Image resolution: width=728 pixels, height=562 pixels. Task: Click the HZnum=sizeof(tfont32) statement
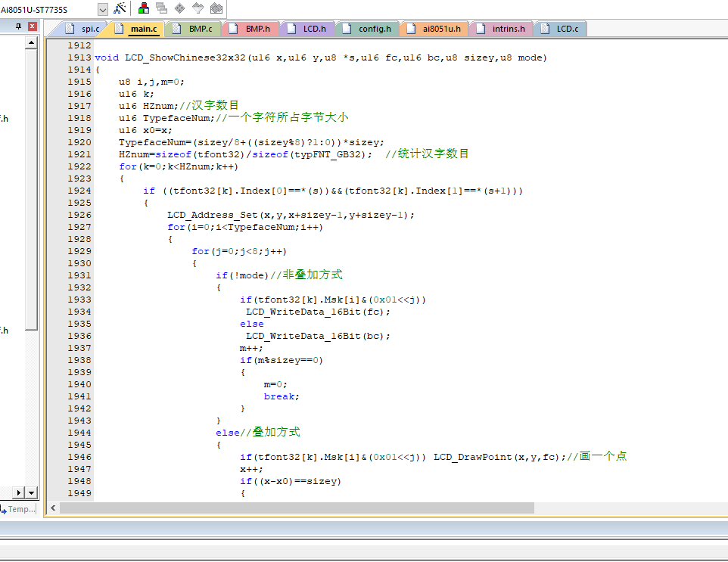pos(245,154)
